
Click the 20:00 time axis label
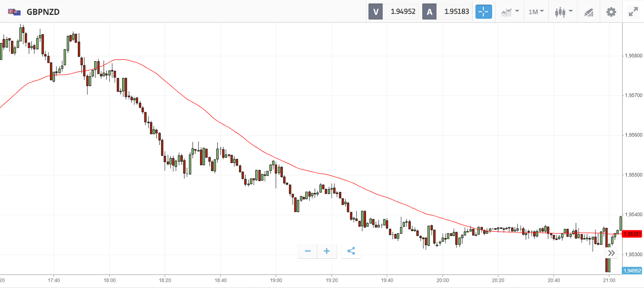coord(443,280)
